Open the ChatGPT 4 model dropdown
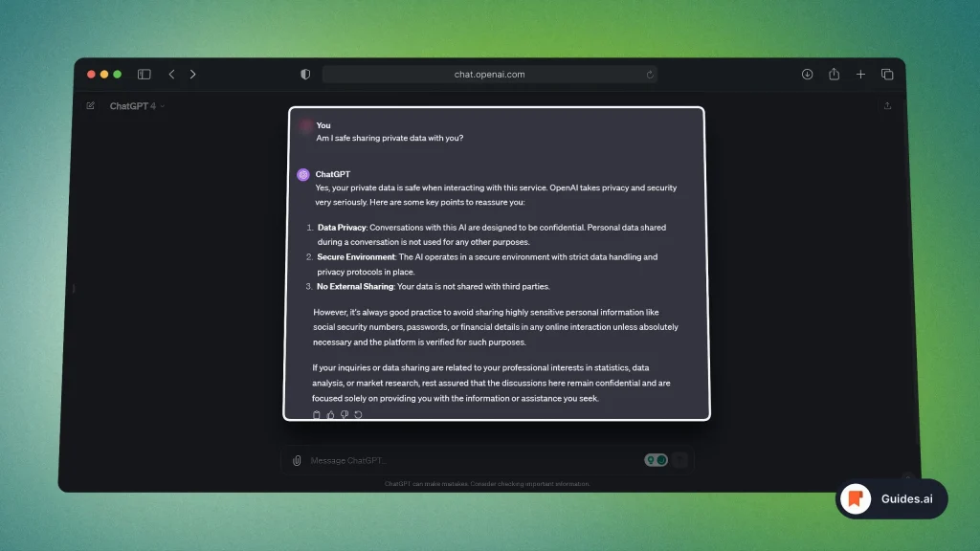Viewport: 980px width, 551px height. coord(137,106)
